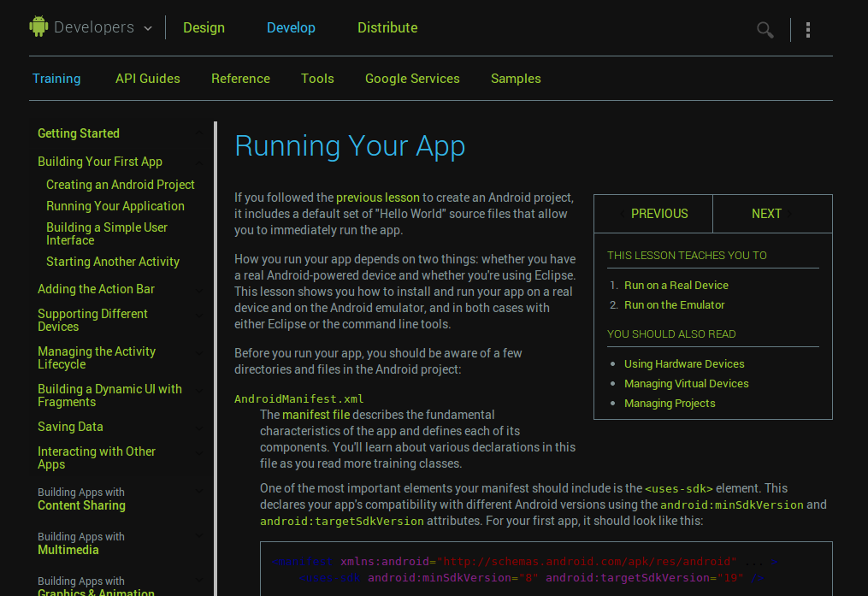Expand the Saving Data arrow

click(199, 428)
